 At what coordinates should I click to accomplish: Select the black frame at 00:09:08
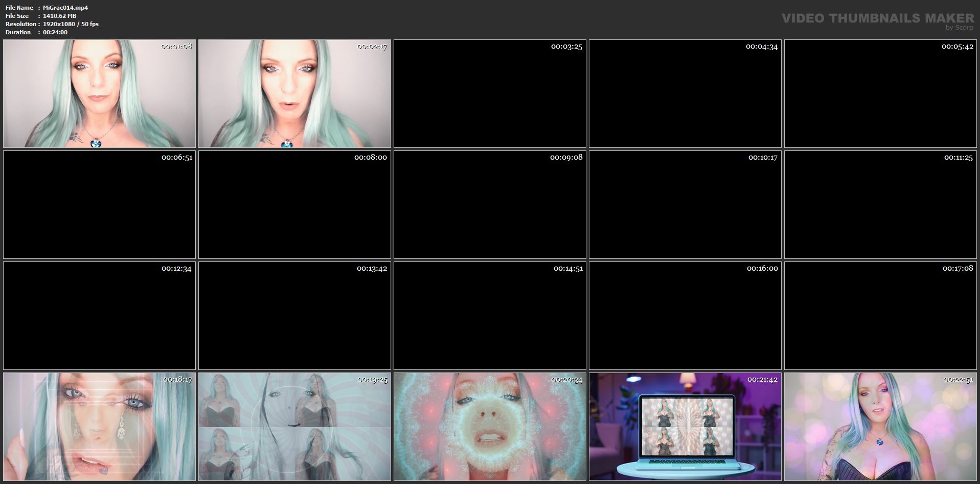[x=490, y=205]
